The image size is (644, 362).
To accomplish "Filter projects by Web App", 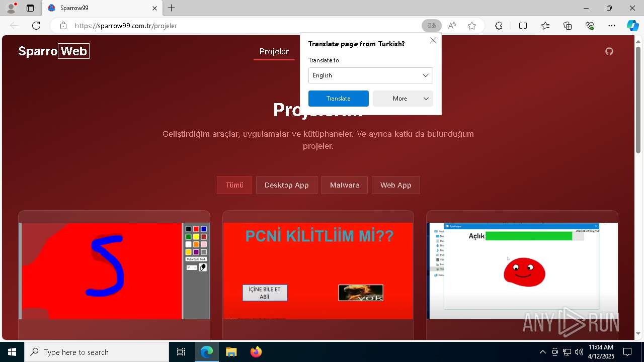I will point(396,185).
